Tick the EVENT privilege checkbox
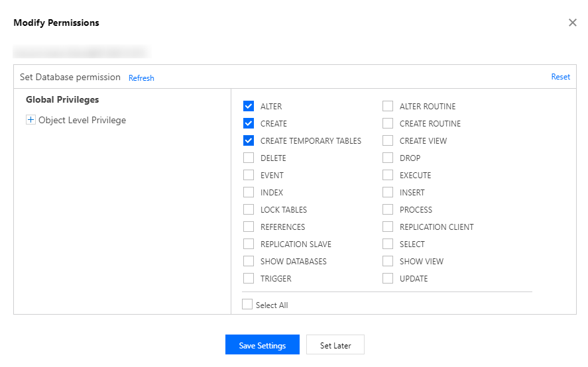588x367 pixels. pyautogui.click(x=249, y=175)
